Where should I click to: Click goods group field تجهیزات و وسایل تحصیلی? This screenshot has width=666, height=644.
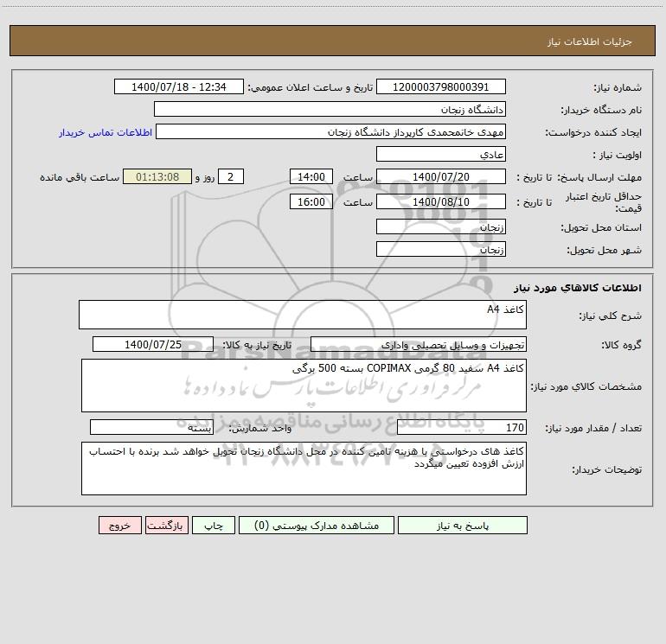click(419, 344)
